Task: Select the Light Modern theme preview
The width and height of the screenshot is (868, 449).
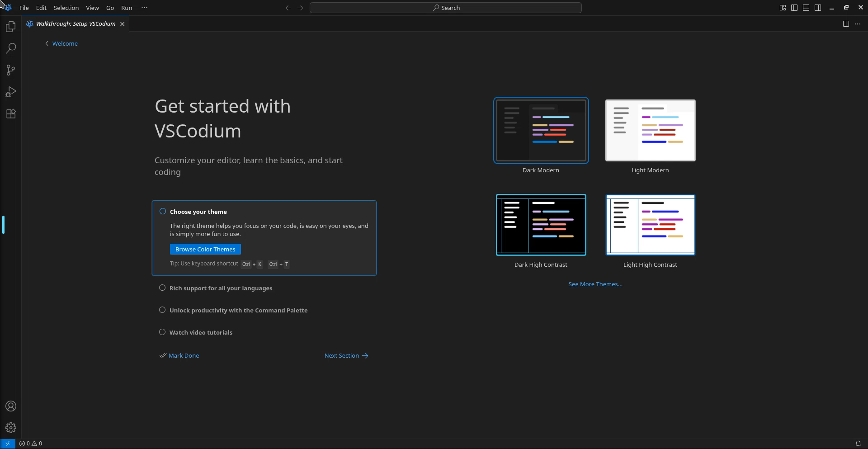Action: click(x=650, y=130)
